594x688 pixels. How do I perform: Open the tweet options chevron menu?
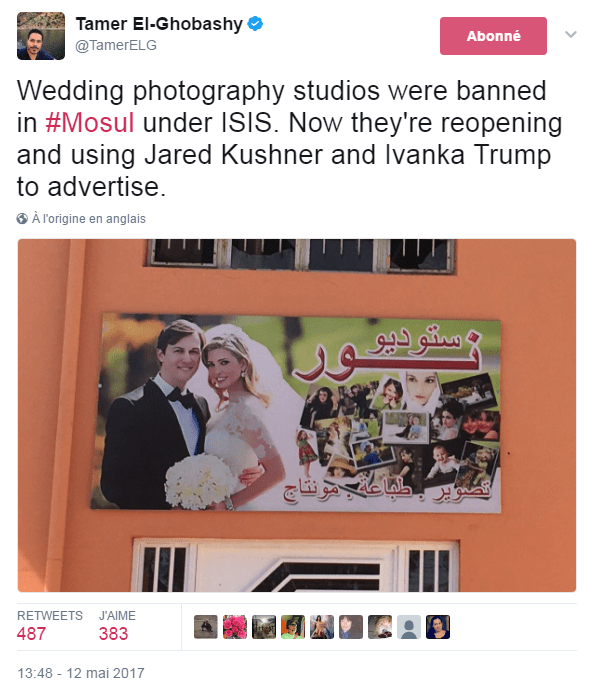[570, 34]
